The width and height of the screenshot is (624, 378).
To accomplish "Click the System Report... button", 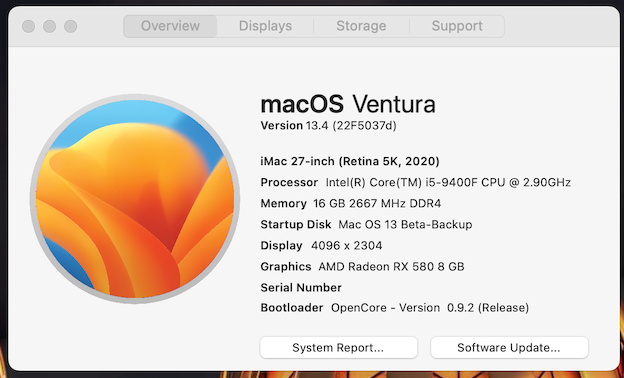I will 339,347.
